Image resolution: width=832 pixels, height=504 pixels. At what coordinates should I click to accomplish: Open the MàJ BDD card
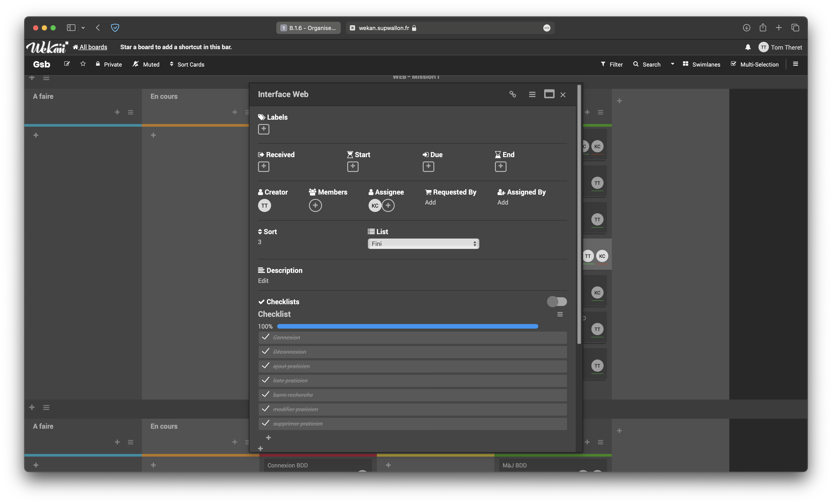click(553, 465)
